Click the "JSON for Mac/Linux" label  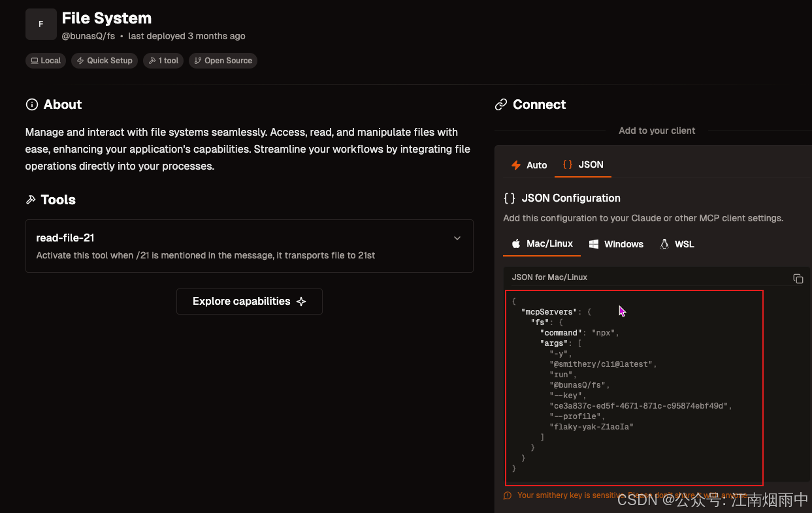pyautogui.click(x=549, y=277)
